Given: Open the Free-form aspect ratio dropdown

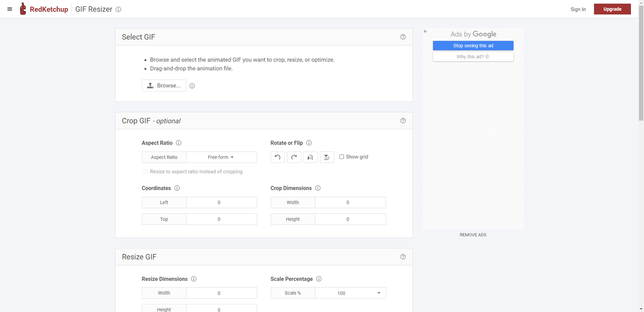Looking at the screenshot, I should [x=221, y=158].
